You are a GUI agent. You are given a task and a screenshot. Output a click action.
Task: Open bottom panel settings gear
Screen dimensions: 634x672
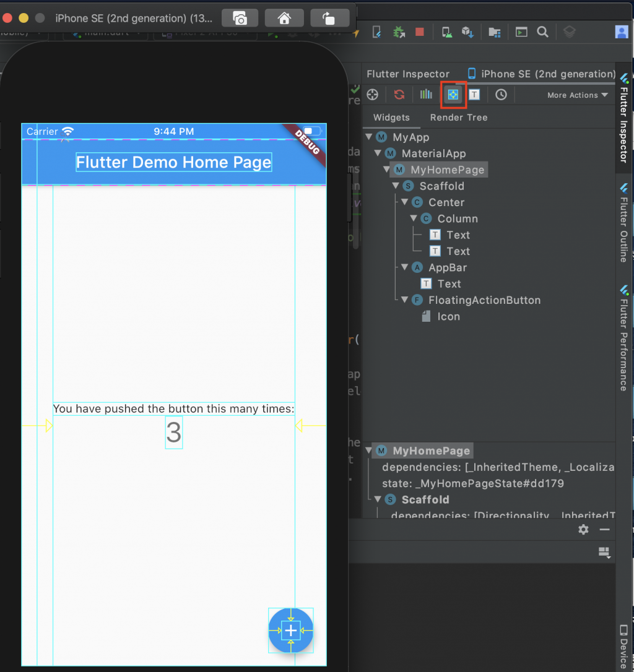pos(583,529)
